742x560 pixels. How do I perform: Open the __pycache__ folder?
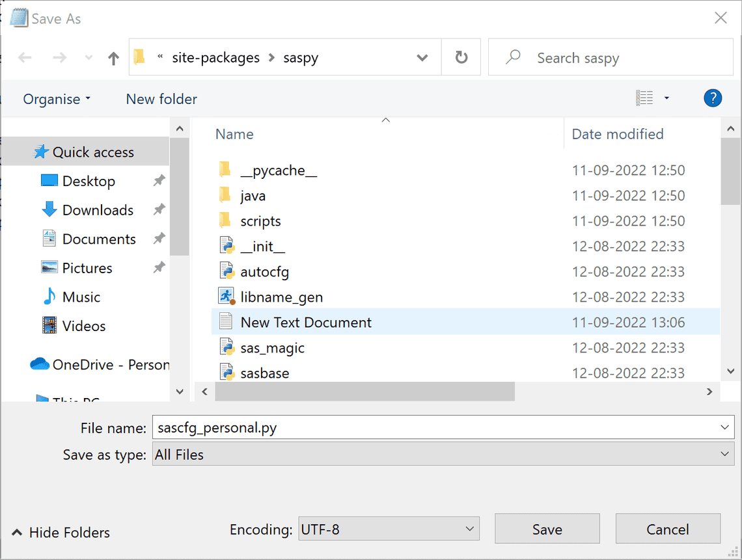pyautogui.click(x=279, y=170)
